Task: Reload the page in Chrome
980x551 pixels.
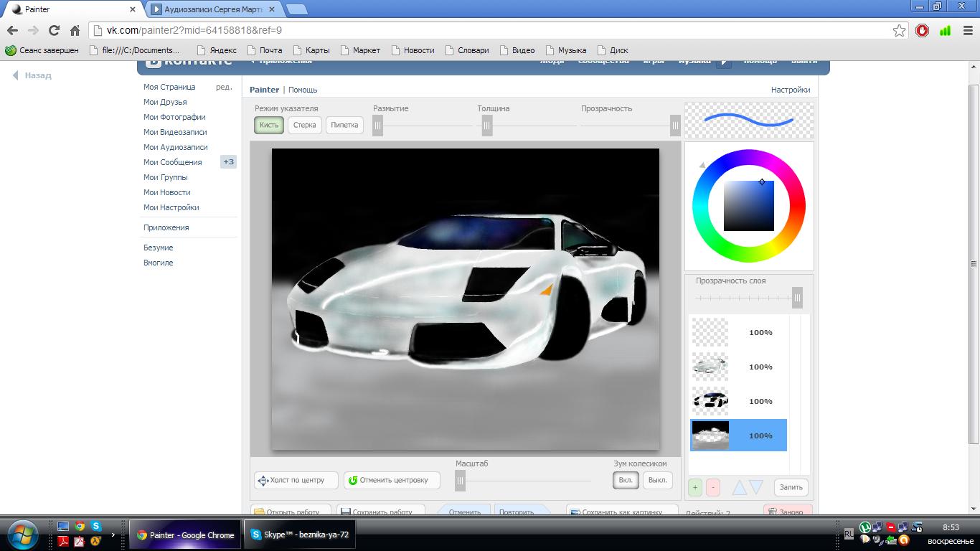Action: tap(54, 30)
